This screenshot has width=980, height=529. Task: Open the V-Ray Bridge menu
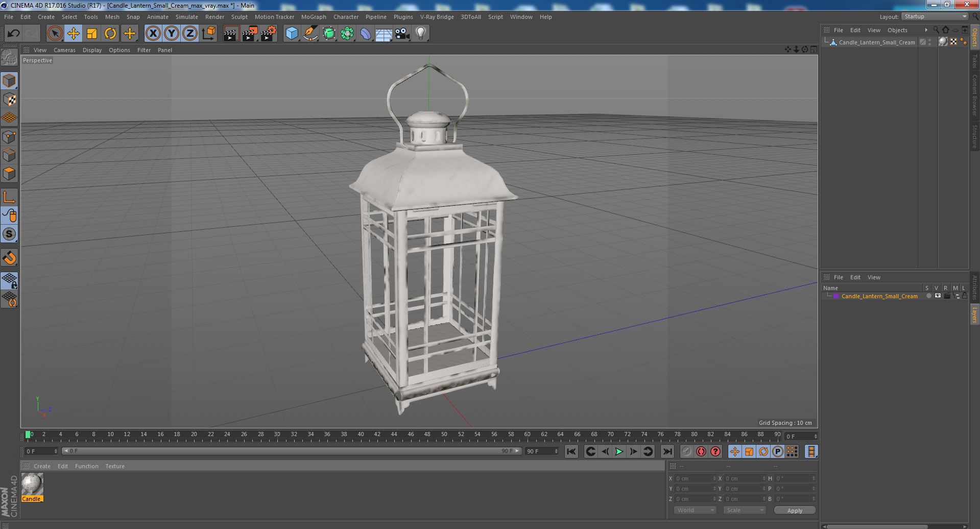pyautogui.click(x=437, y=17)
